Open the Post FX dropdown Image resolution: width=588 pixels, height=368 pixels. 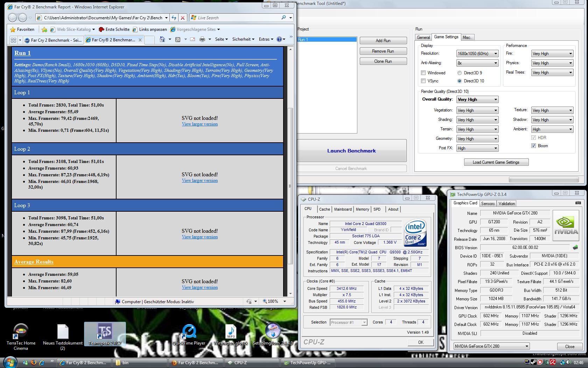[477, 148]
